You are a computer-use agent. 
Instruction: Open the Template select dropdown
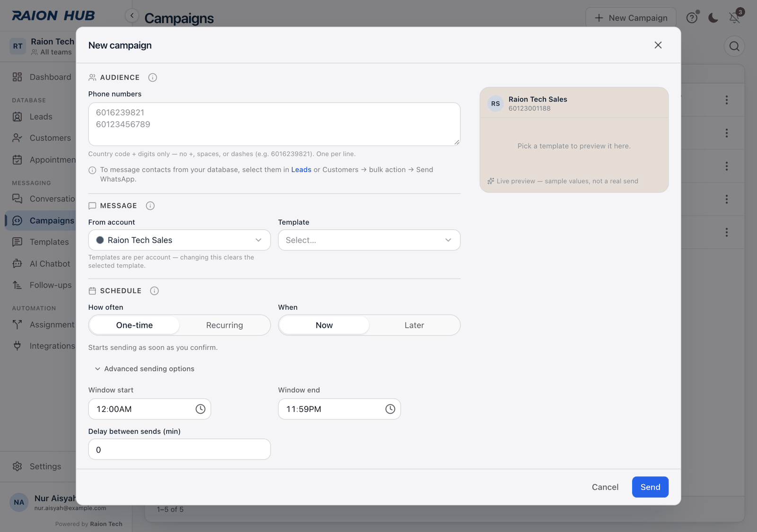click(369, 240)
